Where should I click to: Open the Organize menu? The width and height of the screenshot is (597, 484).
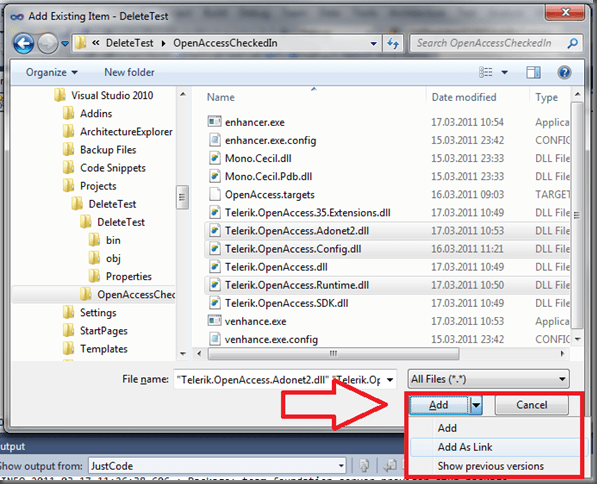click(52, 72)
